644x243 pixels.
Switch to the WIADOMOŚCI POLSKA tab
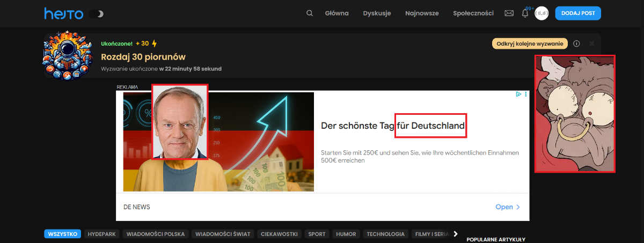point(155,234)
